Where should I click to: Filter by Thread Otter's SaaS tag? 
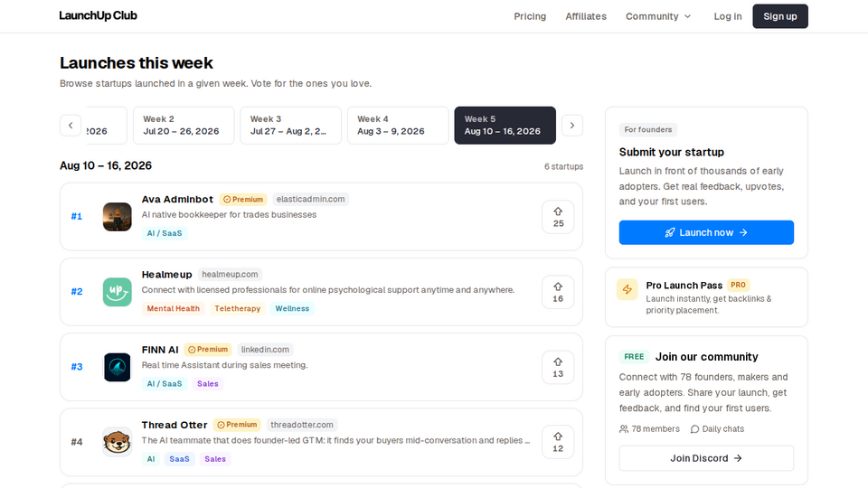pos(179,459)
